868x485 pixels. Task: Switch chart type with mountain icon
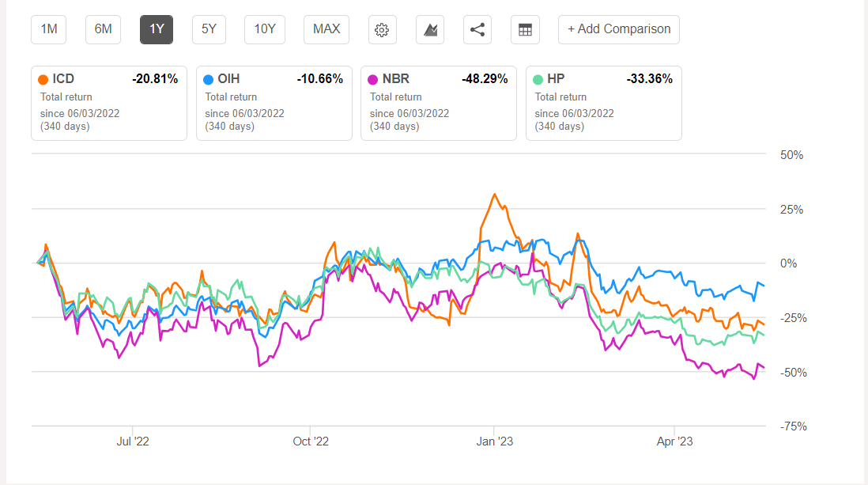click(430, 29)
